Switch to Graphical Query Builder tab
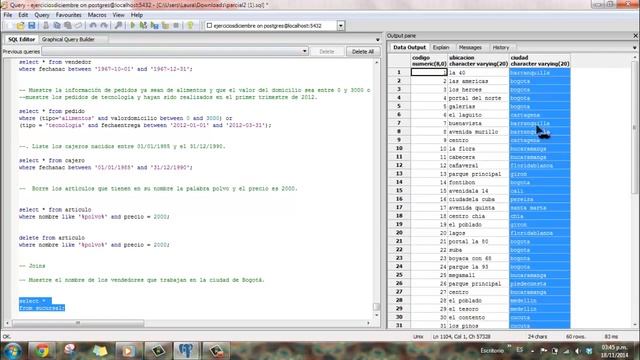Screen dimensions: 640x360 (68, 39)
